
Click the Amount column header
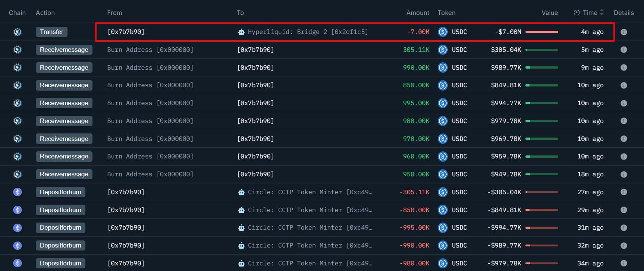point(418,13)
